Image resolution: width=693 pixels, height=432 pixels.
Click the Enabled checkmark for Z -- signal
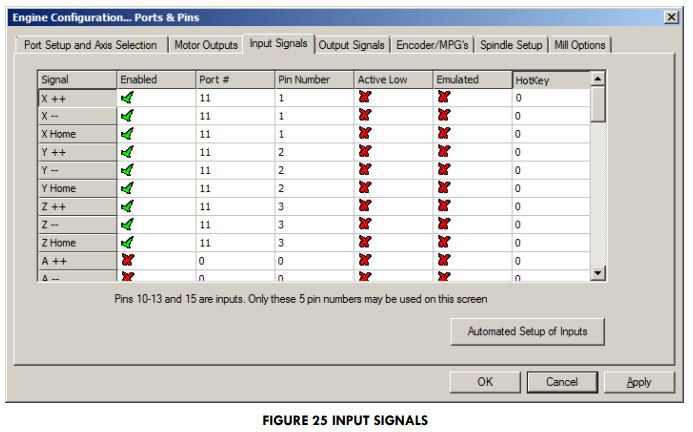point(126,224)
